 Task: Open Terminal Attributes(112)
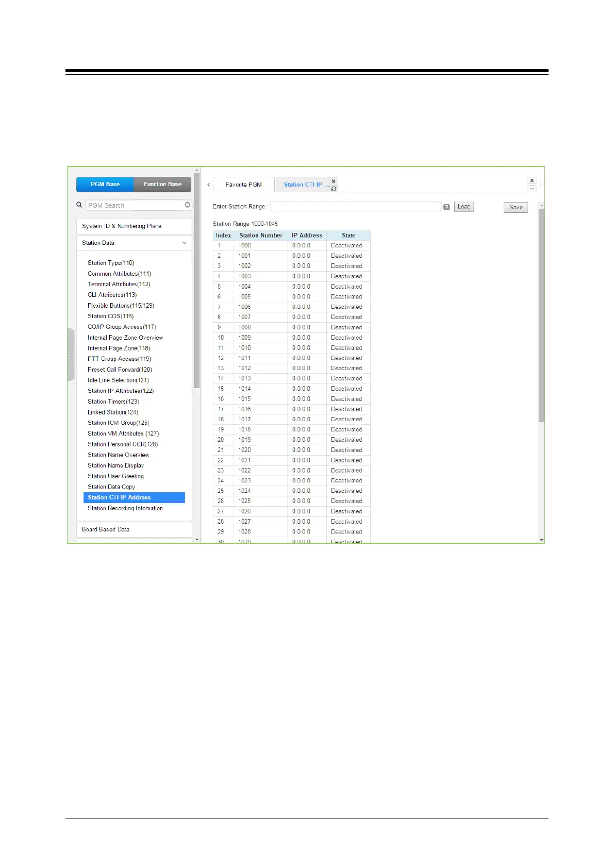pos(119,284)
